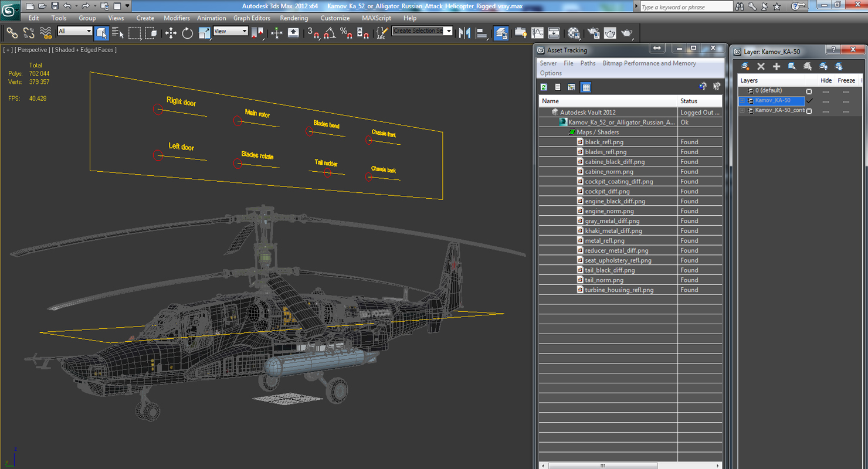Delete highlighted layer in Layer dialog
Screen dimensions: 868x469
[x=761, y=66]
